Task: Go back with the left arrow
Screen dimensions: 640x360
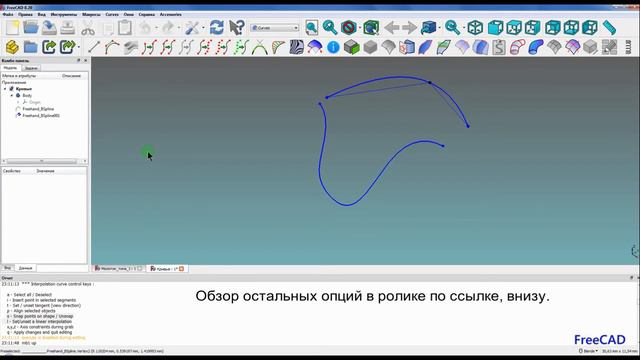Action: pos(392,28)
